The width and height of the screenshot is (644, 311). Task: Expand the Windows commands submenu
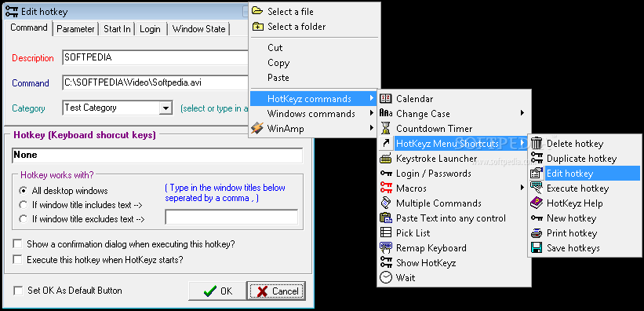click(314, 114)
